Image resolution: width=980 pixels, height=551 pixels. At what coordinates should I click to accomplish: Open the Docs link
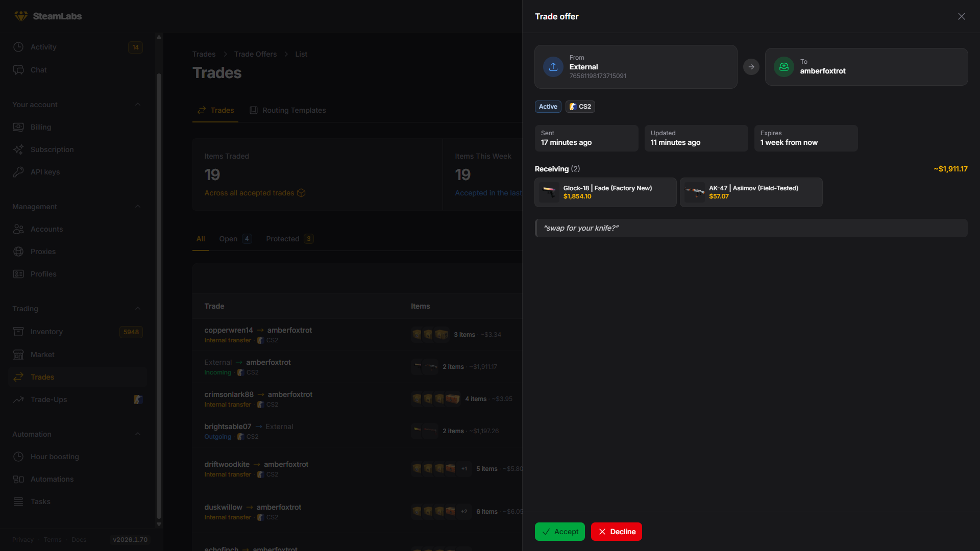79,540
